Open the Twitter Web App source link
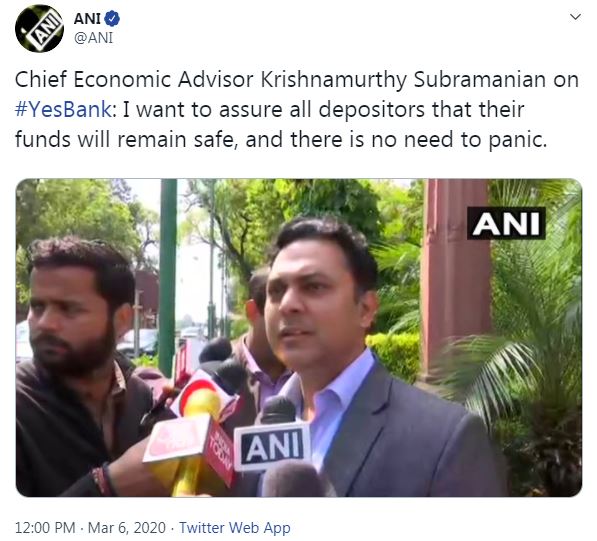The width and height of the screenshot is (597, 541). pyautogui.click(x=235, y=528)
